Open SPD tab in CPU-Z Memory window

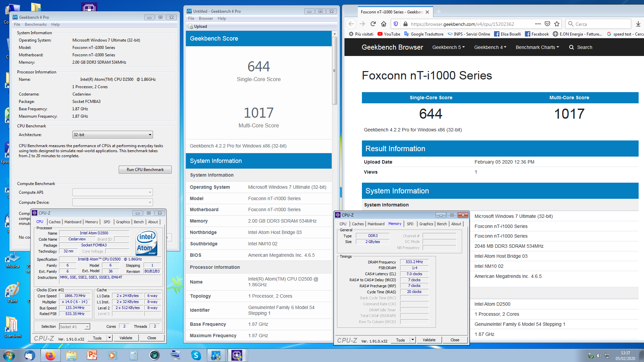pos(410,224)
